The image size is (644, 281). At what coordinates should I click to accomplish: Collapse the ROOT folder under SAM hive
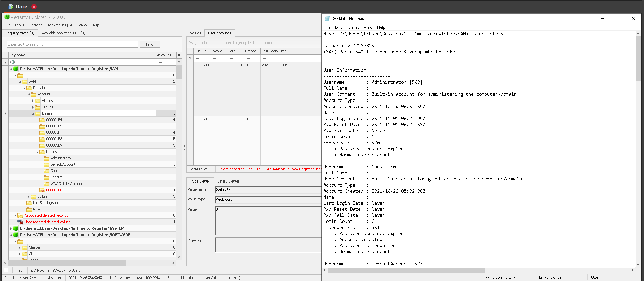click(15, 75)
